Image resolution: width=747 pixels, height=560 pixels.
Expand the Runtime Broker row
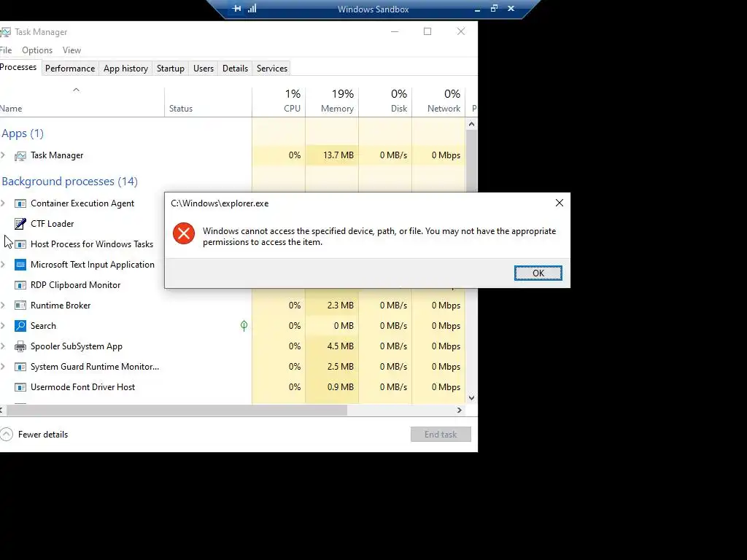tap(3, 306)
